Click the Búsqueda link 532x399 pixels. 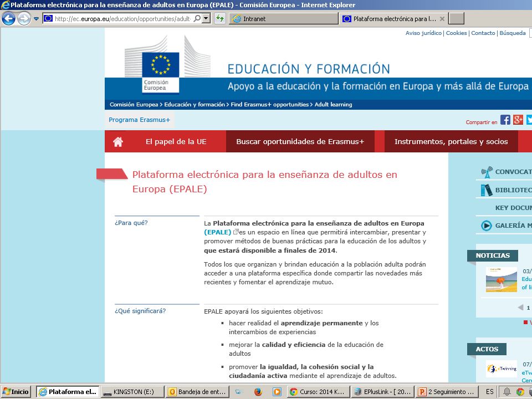tap(512, 33)
